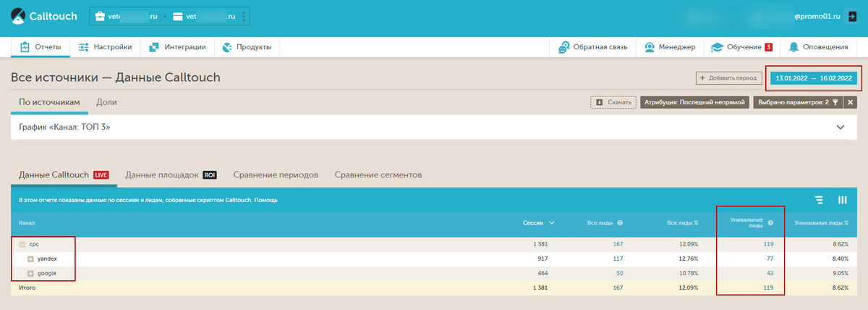Click the Отчеты clipboard icon
The width and height of the screenshot is (868, 310).
click(25, 47)
